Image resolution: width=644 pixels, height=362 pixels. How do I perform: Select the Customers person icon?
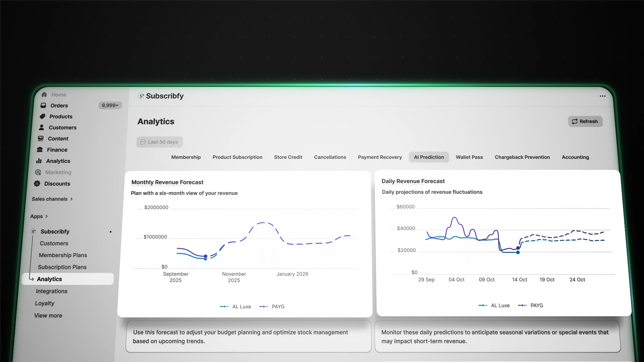(x=41, y=128)
